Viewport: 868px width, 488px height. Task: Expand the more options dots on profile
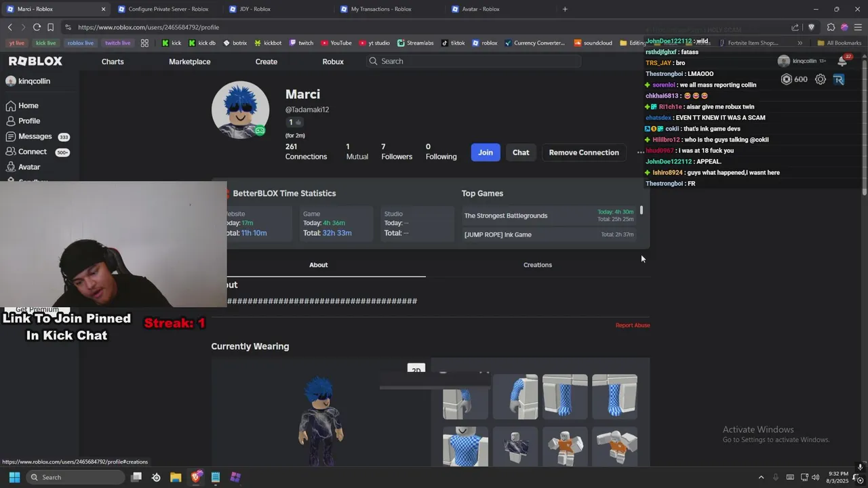pos(640,152)
